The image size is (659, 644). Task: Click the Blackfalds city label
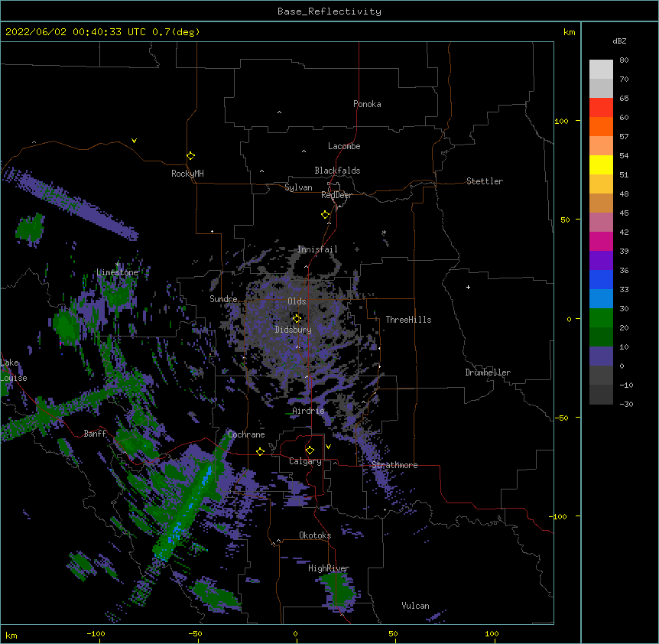pos(337,171)
